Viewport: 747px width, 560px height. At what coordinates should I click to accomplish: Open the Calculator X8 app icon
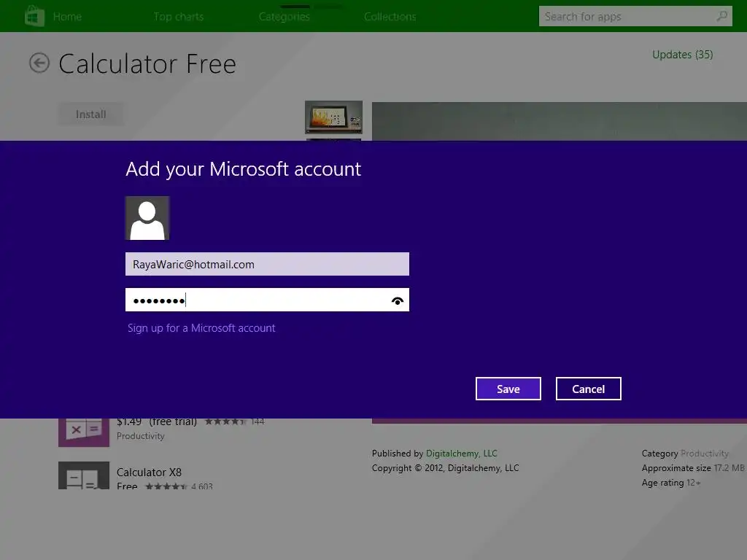coord(84,475)
